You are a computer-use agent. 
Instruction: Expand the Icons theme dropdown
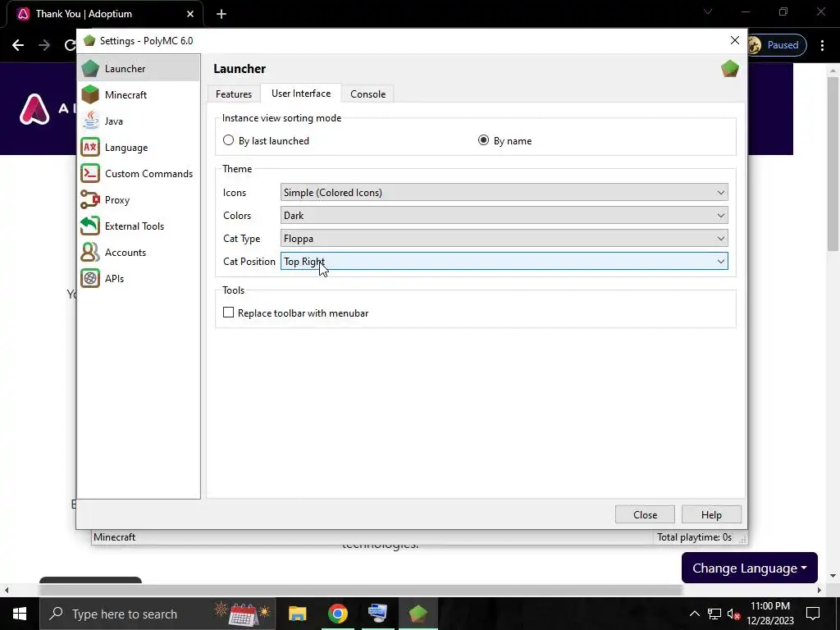504,192
